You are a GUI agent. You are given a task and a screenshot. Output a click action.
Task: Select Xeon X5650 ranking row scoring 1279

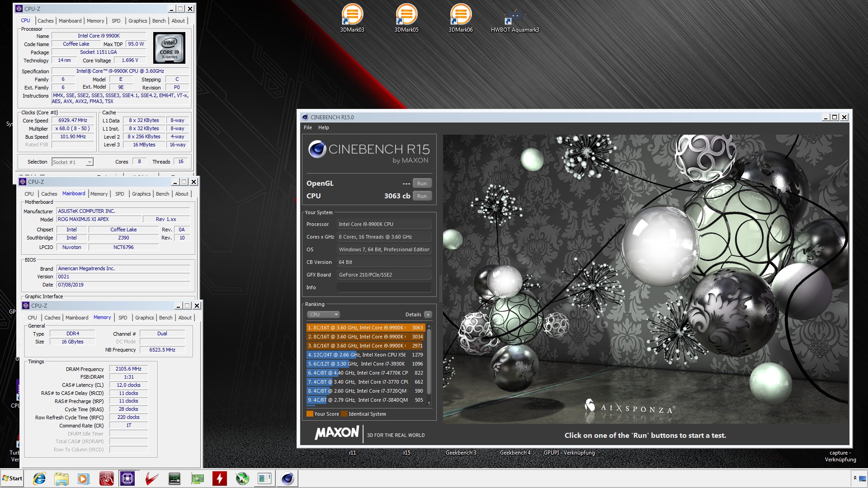tap(365, 355)
